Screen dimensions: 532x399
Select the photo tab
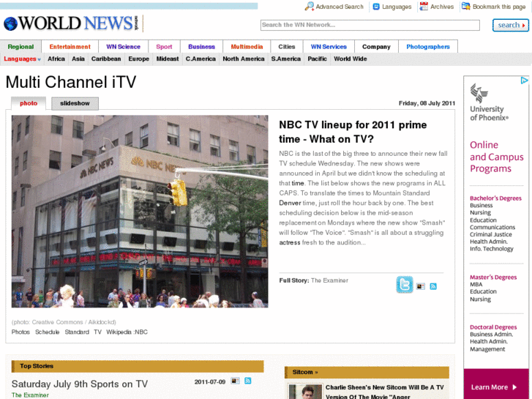click(29, 103)
